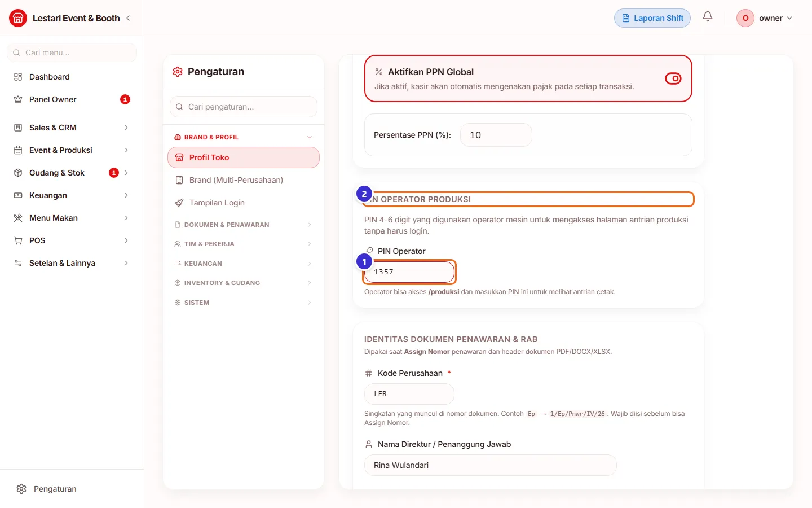Click the key icon beside PIN Operator
The width and height of the screenshot is (812, 508).
(x=369, y=251)
